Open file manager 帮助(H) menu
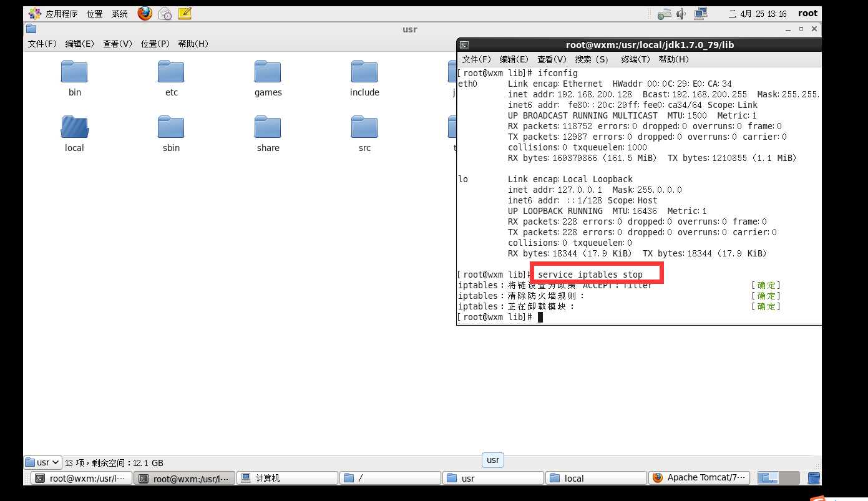The image size is (868, 501). point(193,44)
